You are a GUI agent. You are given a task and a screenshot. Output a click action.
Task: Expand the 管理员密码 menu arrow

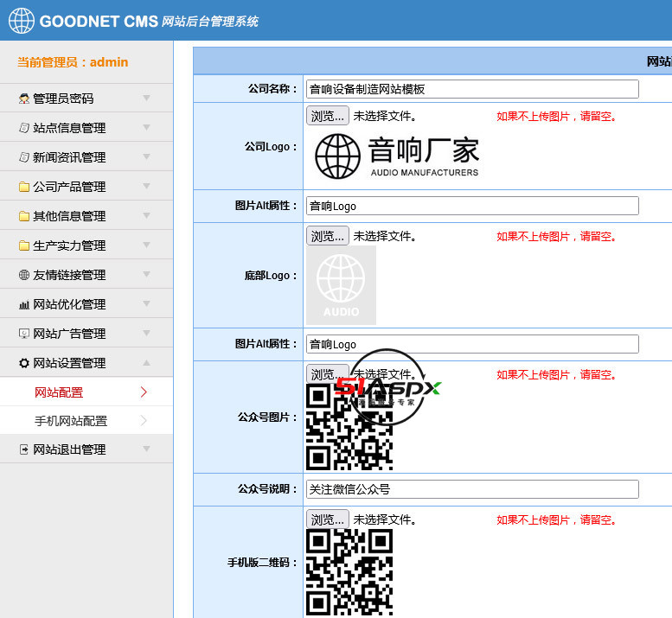click(146, 98)
